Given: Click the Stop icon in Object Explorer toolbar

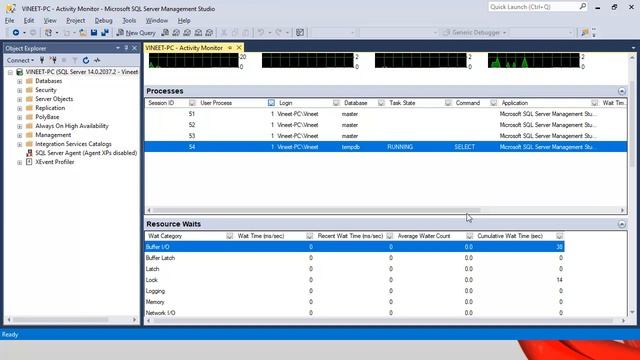Looking at the screenshot, I should pyautogui.click(x=64, y=60).
